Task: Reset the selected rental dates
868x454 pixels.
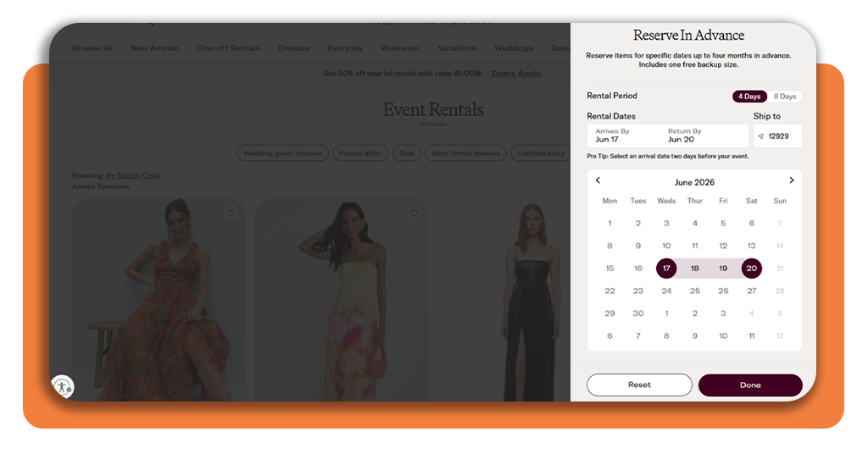Action: pyautogui.click(x=639, y=385)
